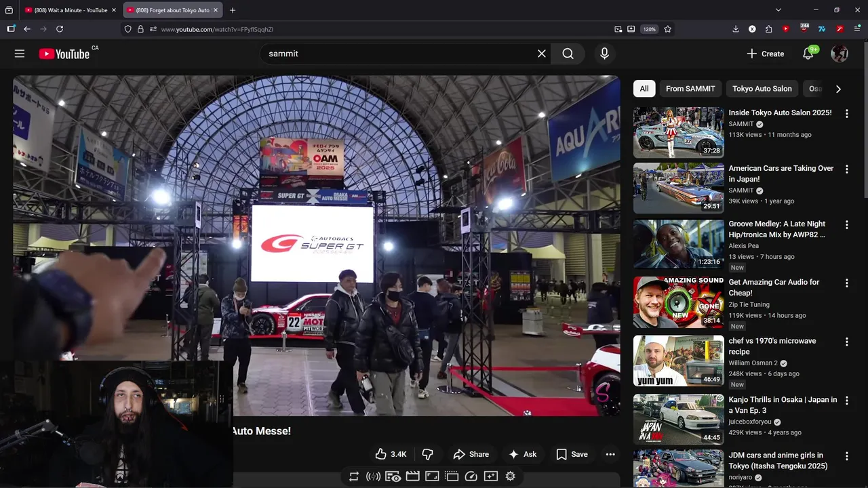Open options for chef vs 1970's microwave
The height and width of the screenshot is (488, 868).
846,342
